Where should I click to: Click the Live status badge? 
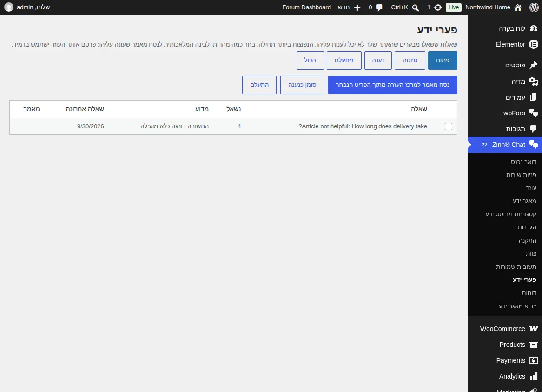point(454,7)
